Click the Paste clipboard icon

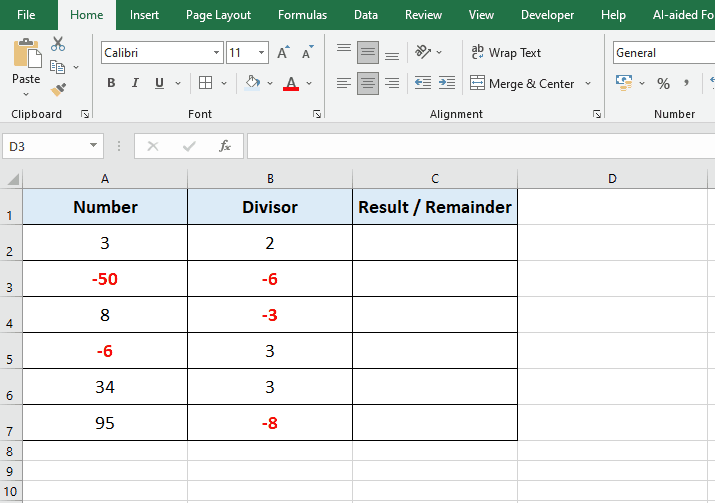pos(27,53)
